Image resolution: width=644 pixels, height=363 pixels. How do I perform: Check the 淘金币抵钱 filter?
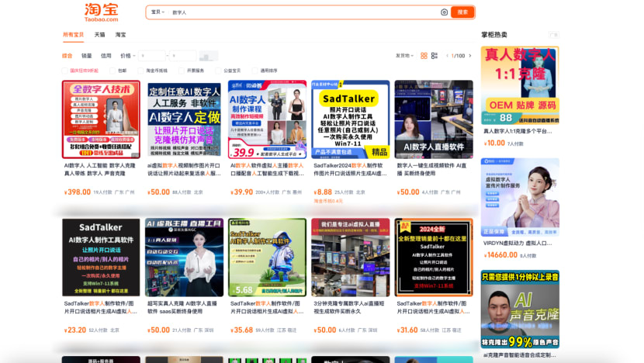pyautogui.click(x=142, y=71)
